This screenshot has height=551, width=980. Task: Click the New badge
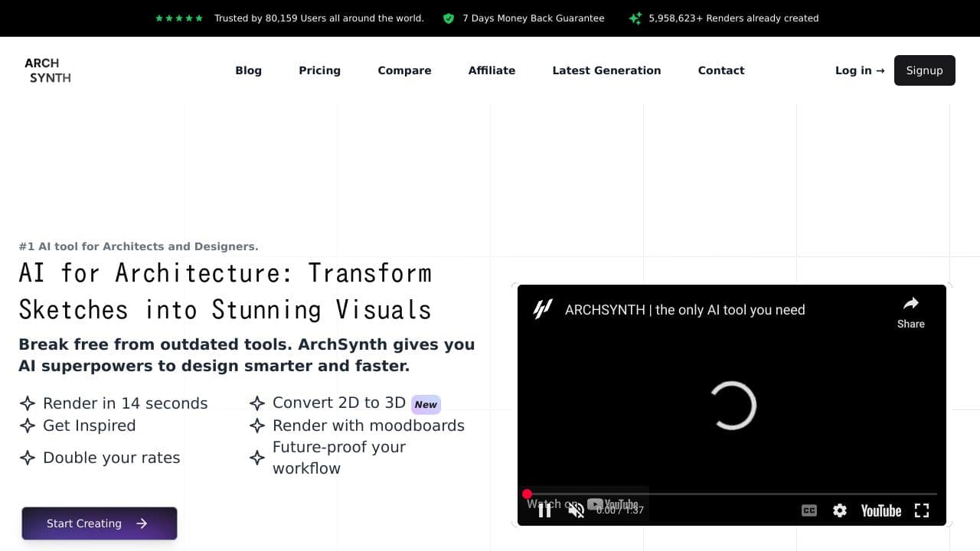[426, 405]
